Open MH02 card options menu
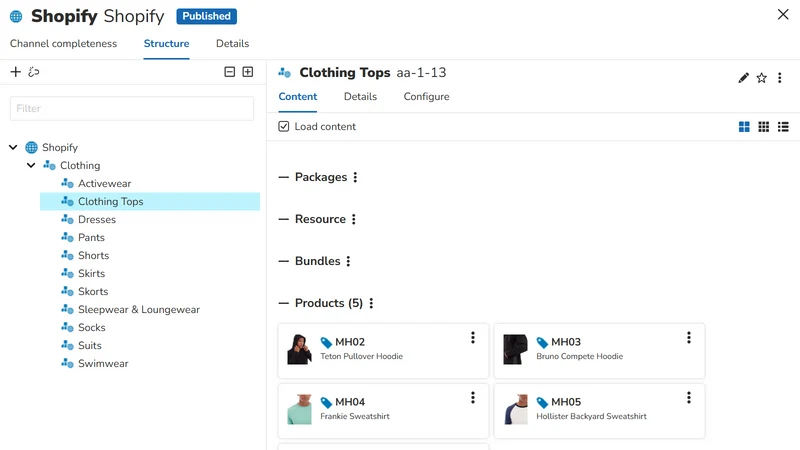Viewport: 800px width, 450px height. (473, 337)
